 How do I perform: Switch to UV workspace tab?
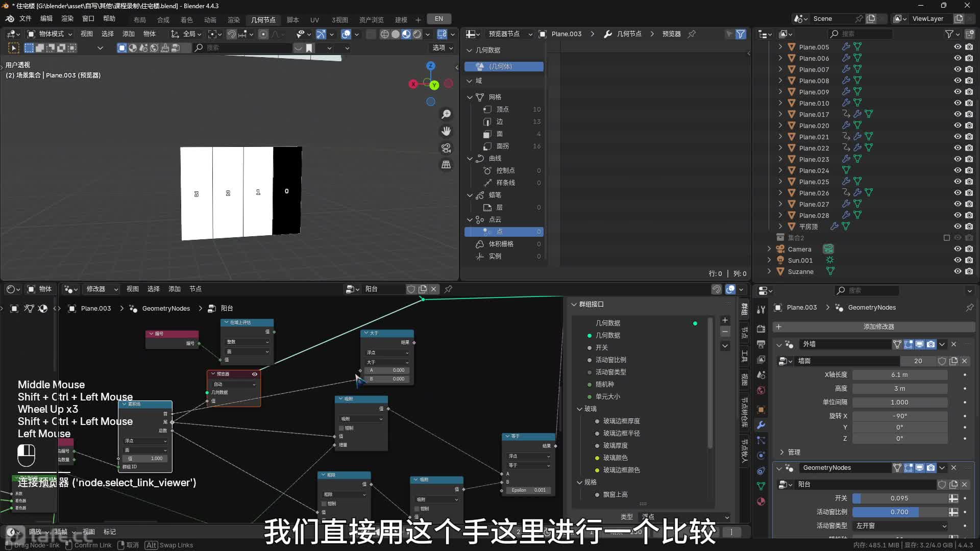(314, 20)
